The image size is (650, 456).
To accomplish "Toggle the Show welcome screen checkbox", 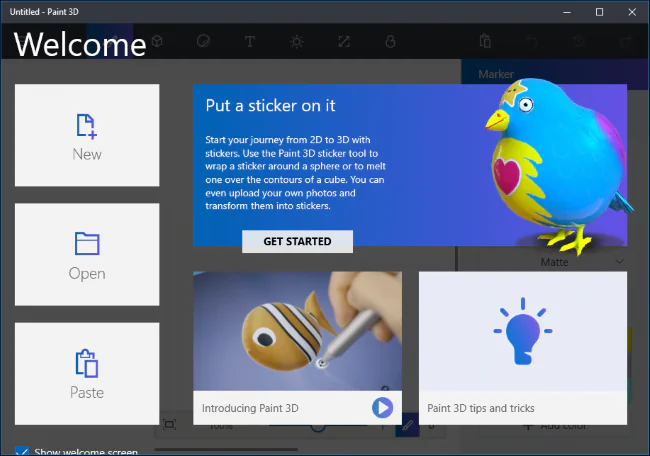I will (x=22, y=450).
